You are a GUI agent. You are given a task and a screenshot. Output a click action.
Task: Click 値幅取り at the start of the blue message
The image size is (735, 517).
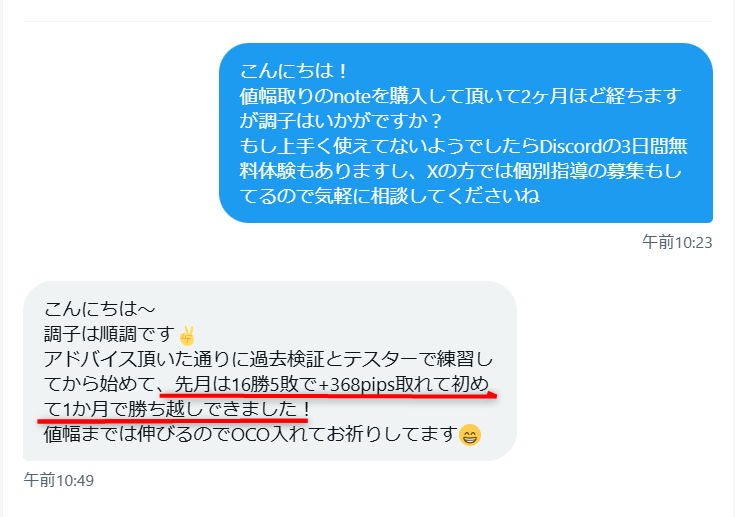point(276,96)
